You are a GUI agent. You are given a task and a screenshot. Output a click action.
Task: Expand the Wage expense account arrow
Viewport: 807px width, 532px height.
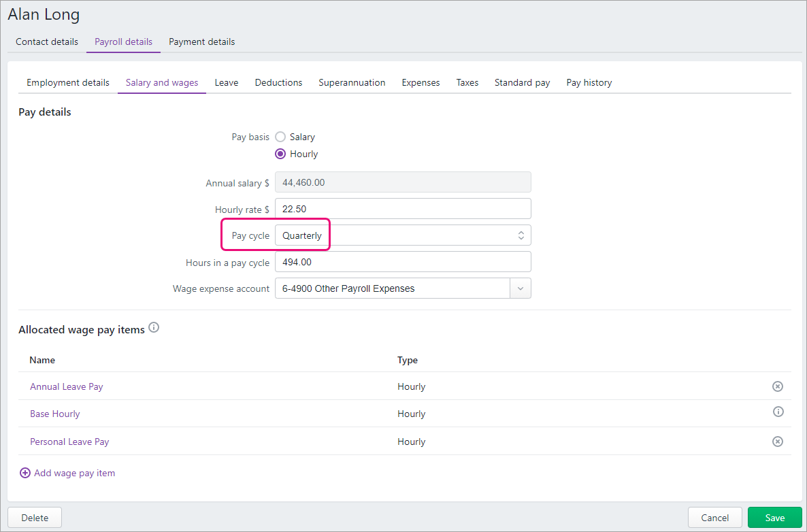click(x=520, y=288)
